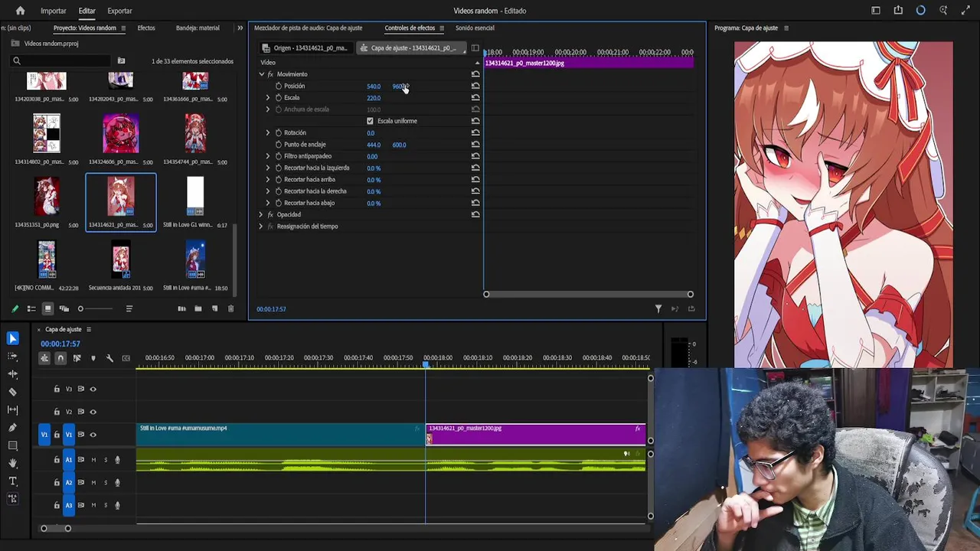Click the Captions CC track icon

pos(126,358)
